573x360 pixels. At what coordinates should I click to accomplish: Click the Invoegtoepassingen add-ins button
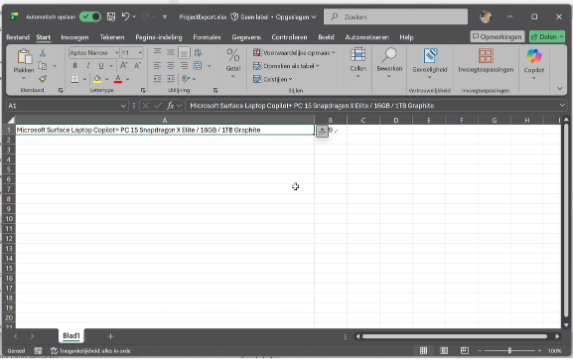[486, 61]
